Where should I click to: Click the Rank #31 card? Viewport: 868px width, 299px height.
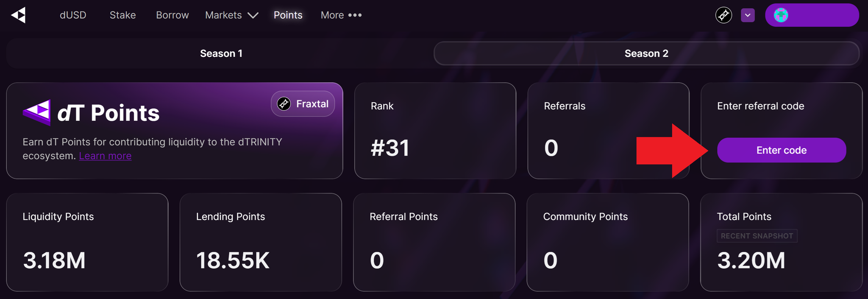[x=435, y=131]
